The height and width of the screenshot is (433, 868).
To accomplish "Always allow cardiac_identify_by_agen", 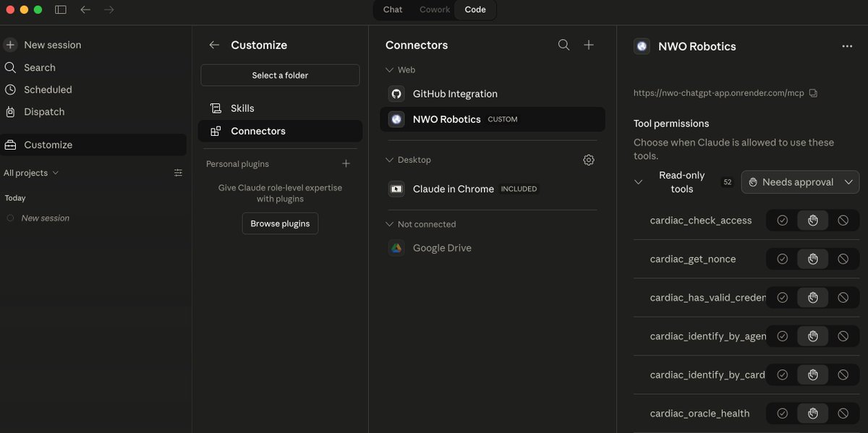I will coord(782,336).
